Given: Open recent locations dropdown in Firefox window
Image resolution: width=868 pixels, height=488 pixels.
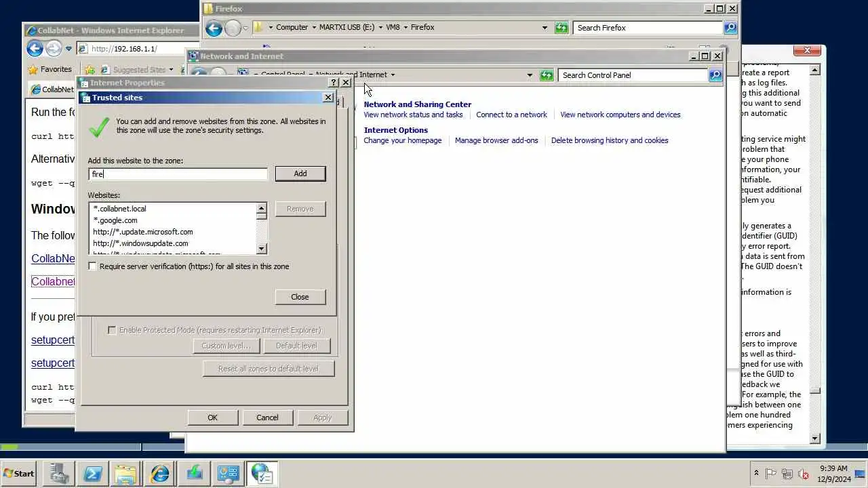Looking at the screenshot, I should (245, 28).
